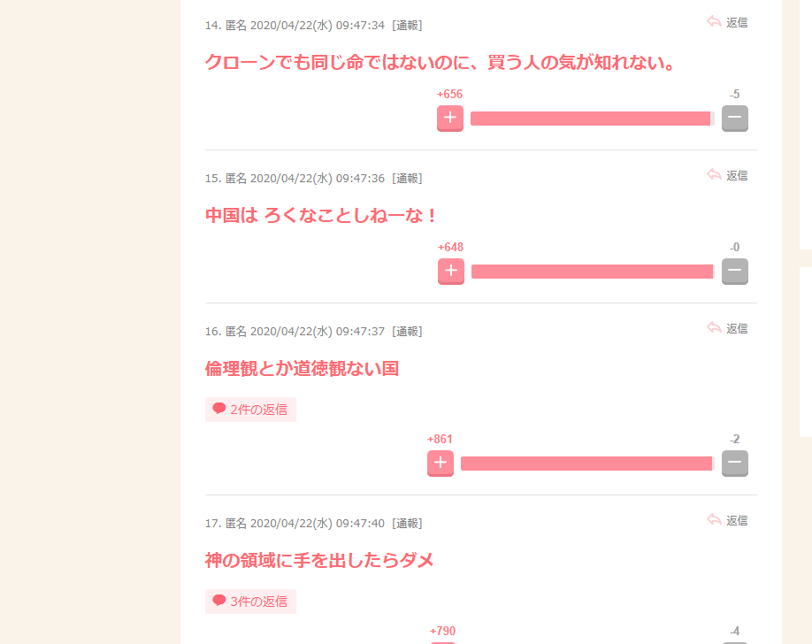812x644 pixels.
Task: Click the comment text 倫理観とか道徳観ない国
Action: 302,368
